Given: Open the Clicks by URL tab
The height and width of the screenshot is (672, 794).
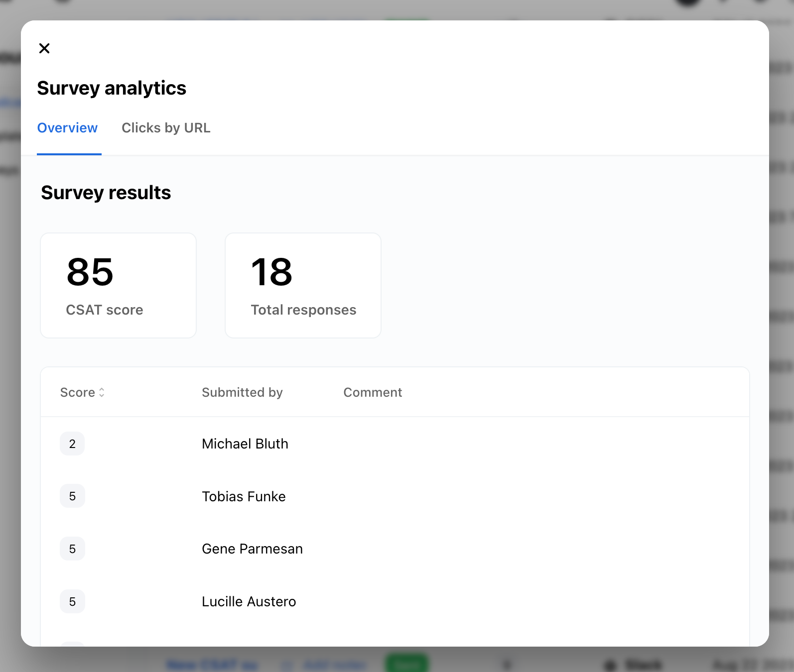Looking at the screenshot, I should [x=166, y=128].
